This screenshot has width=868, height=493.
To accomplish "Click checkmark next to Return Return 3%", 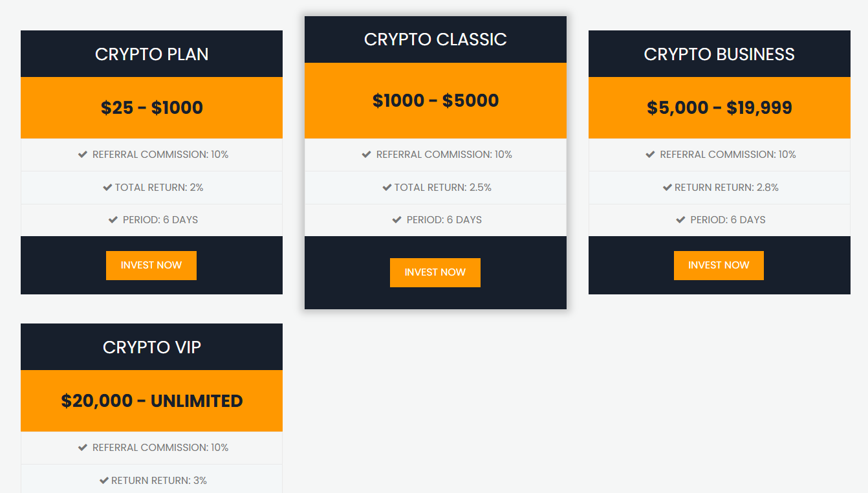I will [104, 481].
